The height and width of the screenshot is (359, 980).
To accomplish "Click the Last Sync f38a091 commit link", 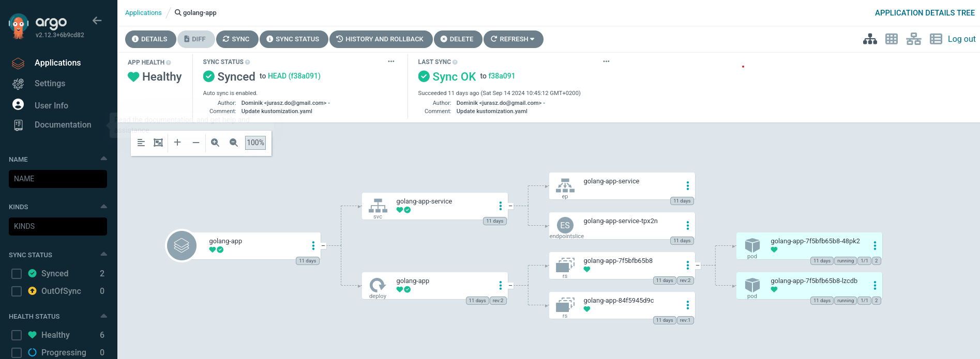I will pyautogui.click(x=502, y=76).
